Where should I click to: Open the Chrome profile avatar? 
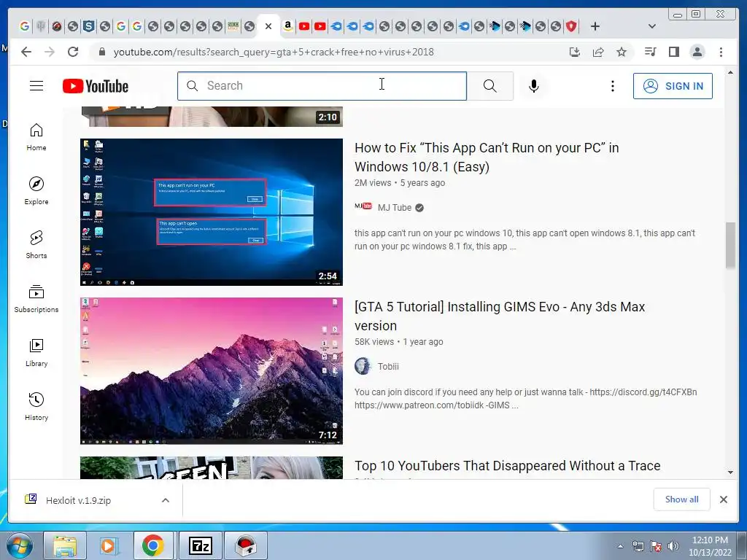(697, 52)
